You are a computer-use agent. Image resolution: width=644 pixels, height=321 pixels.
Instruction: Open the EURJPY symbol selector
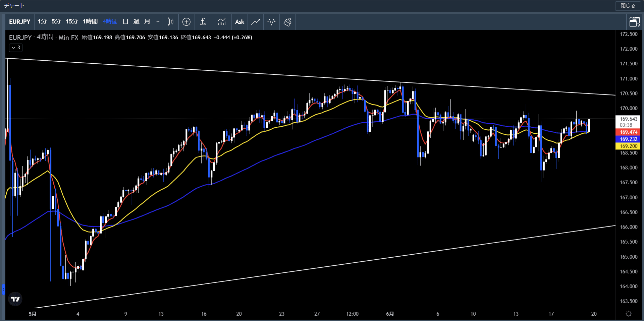tap(19, 22)
